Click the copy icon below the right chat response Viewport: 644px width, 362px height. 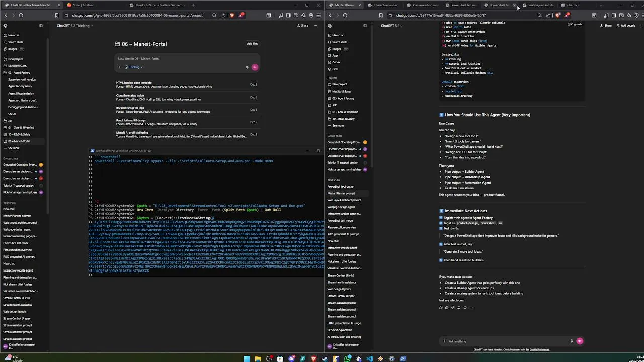441,307
